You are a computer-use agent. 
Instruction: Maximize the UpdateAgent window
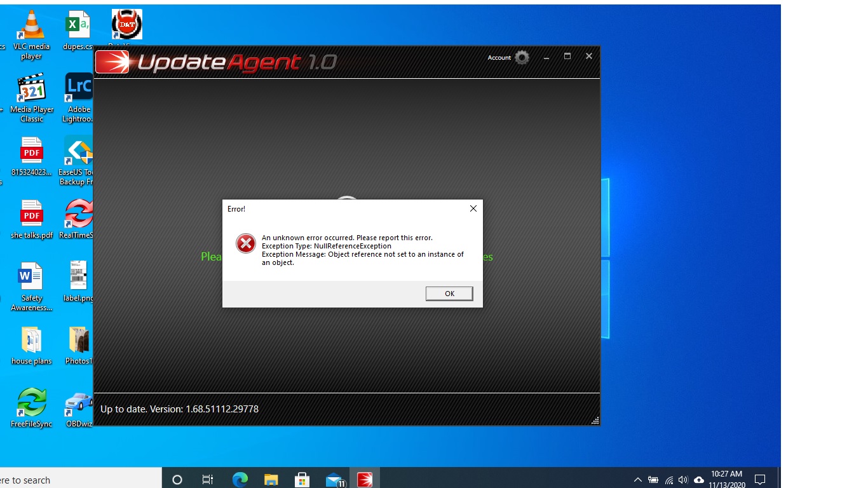point(567,57)
